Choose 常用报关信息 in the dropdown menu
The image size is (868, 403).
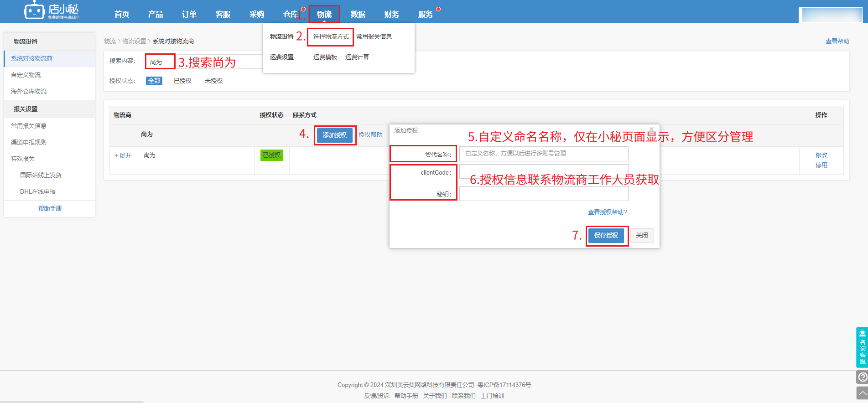tap(374, 36)
